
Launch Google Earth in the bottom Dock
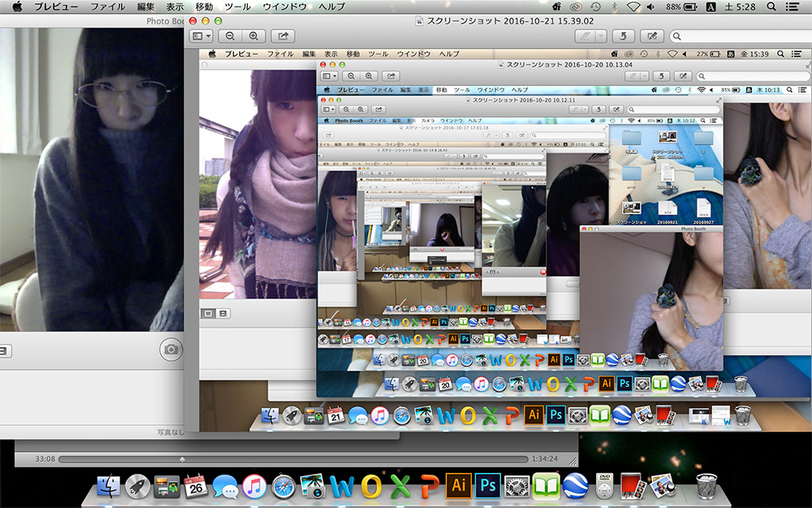click(576, 487)
